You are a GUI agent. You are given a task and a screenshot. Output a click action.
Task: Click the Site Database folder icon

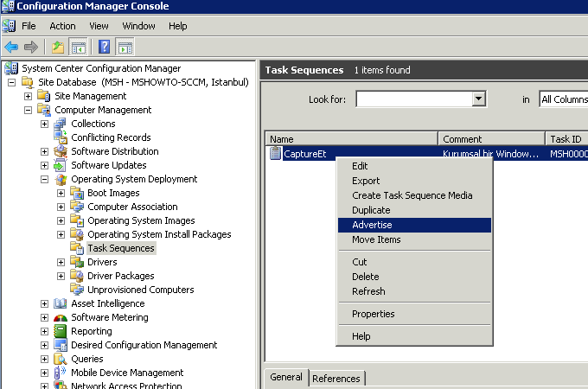[28, 82]
